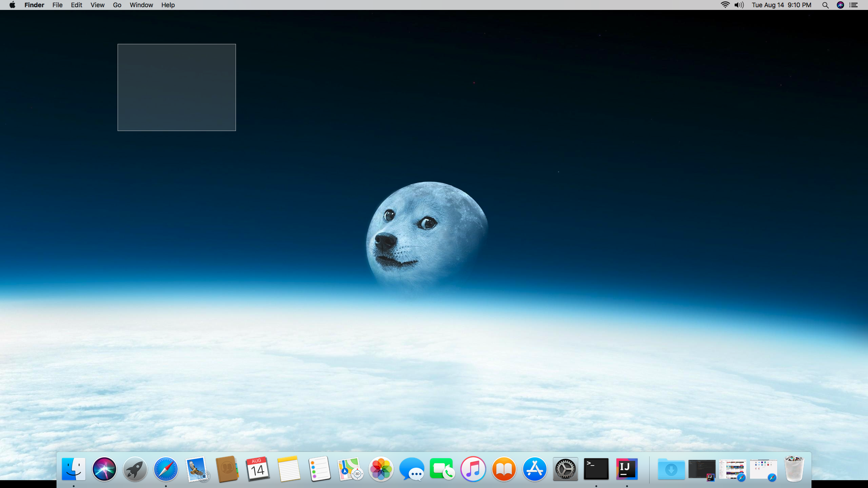Open App Store in Dock
This screenshot has height=488, width=868.
click(534, 469)
